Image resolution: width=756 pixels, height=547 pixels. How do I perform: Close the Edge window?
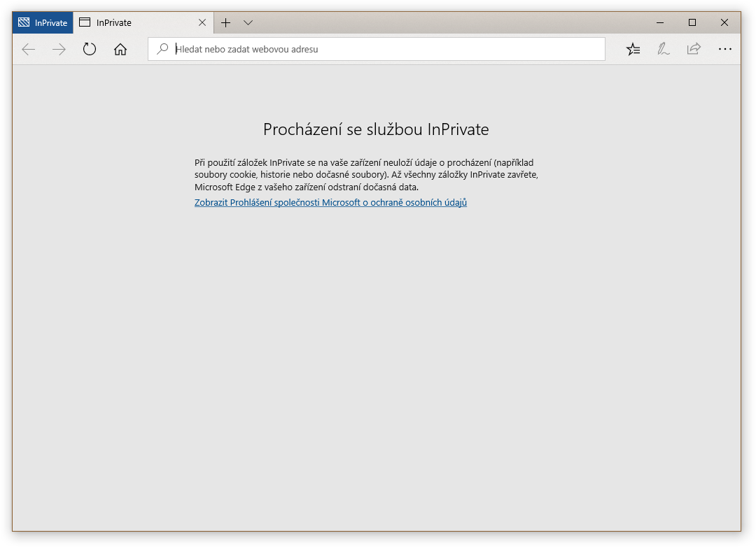point(724,22)
